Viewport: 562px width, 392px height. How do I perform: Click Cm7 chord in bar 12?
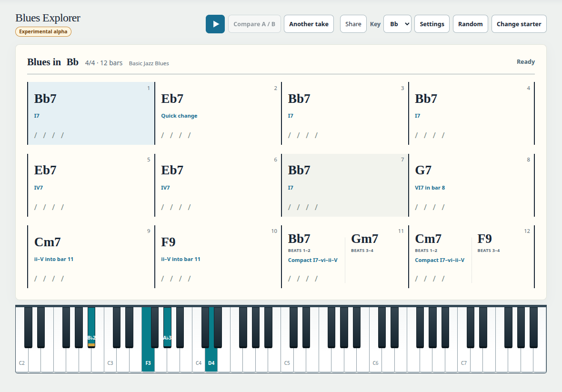[x=428, y=239]
